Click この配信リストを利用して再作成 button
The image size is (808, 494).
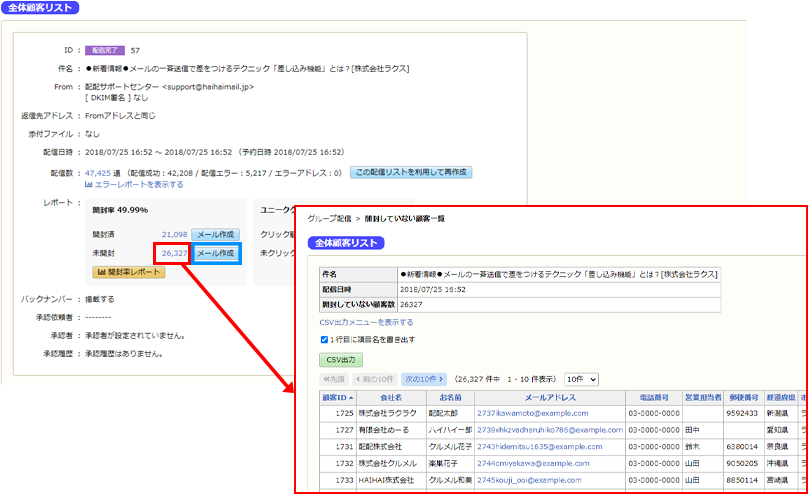coord(411,172)
